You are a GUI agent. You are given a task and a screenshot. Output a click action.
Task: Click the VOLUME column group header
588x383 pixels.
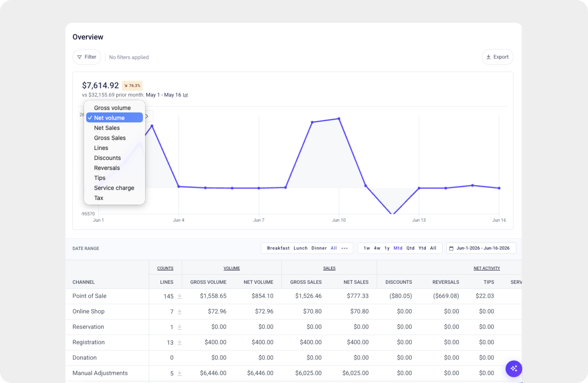point(231,268)
